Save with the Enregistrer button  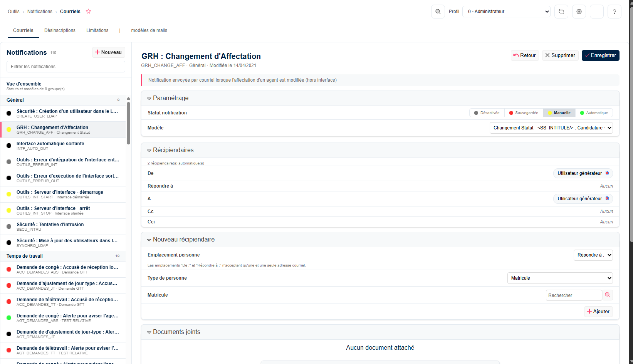(x=601, y=55)
